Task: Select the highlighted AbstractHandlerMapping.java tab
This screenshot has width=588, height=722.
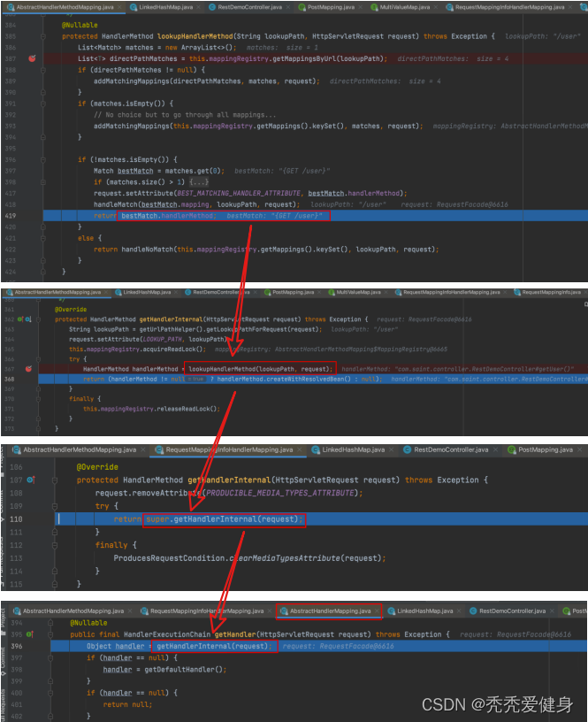Action: point(330,611)
